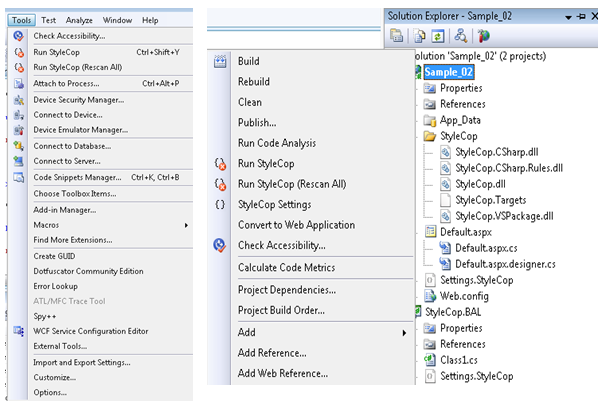Expand the Macros submenu arrow

186,225
